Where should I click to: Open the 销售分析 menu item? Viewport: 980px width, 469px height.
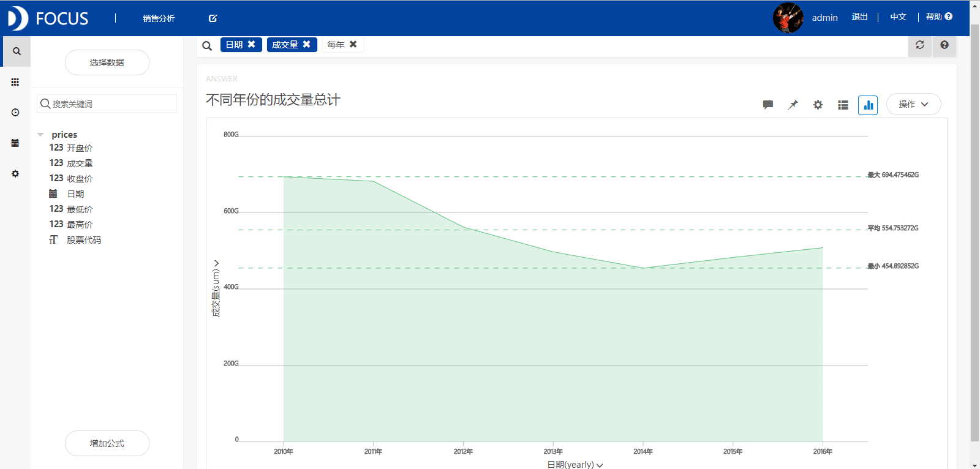159,18
